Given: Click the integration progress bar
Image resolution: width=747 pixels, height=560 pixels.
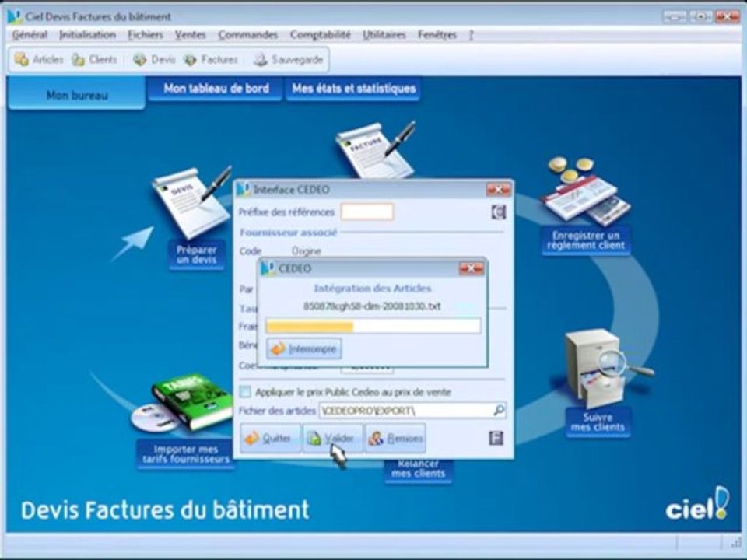Looking at the screenshot, I should pyautogui.click(x=373, y=326).
